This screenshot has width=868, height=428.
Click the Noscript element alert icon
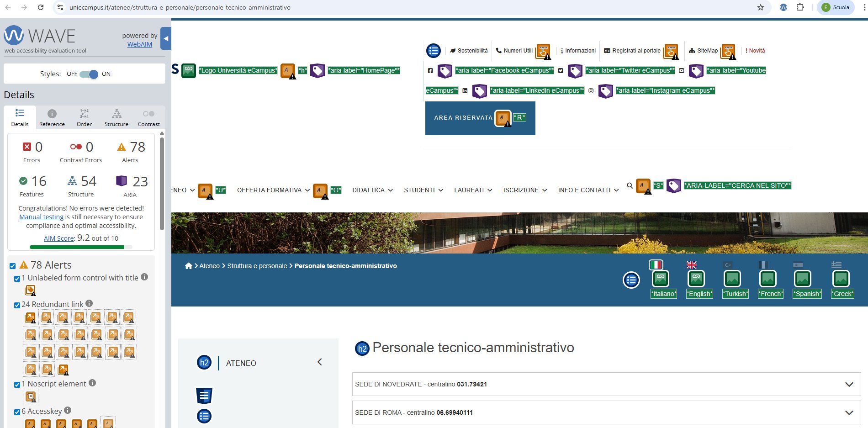tap(31, 396)
